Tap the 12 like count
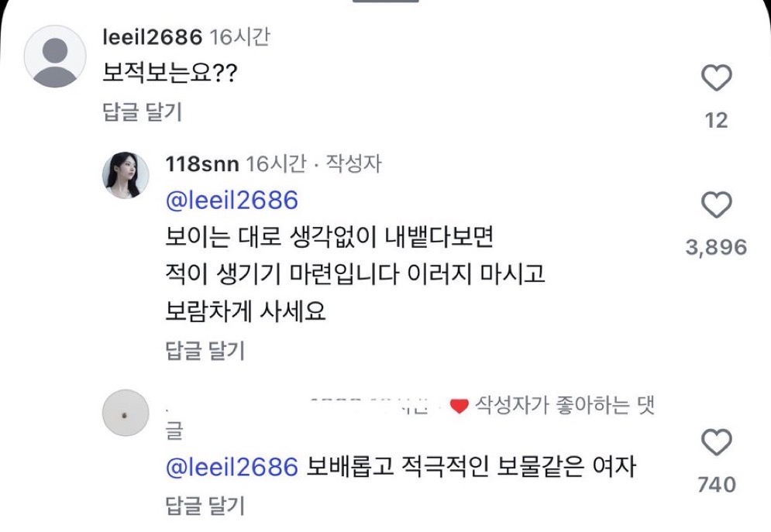Image resolution: width=771 pixels, height=532 pixels. pyautogui.click(x=717, y=121)
